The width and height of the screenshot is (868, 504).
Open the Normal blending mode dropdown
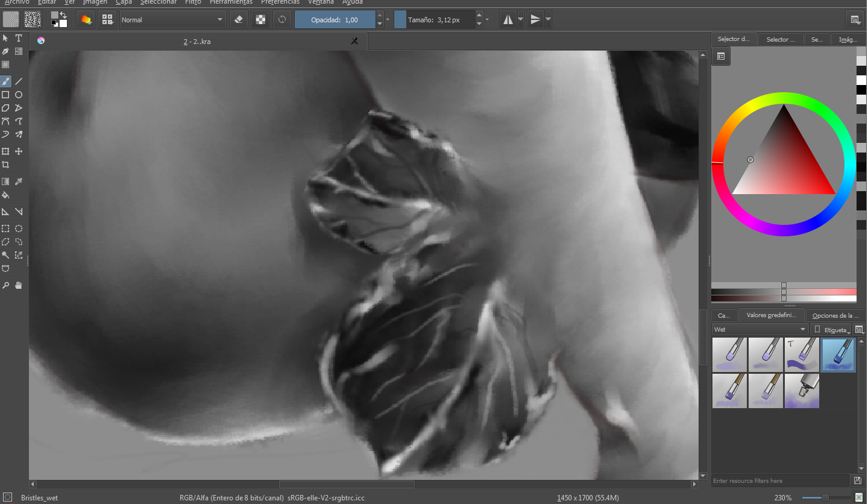click(172, 20)
